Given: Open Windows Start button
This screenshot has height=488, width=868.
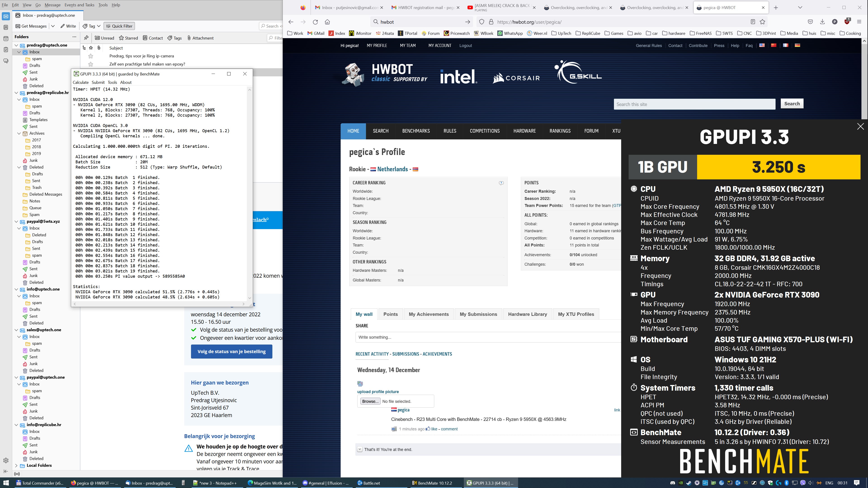Looking at the screenshot, I should click(x=6, y=483).
